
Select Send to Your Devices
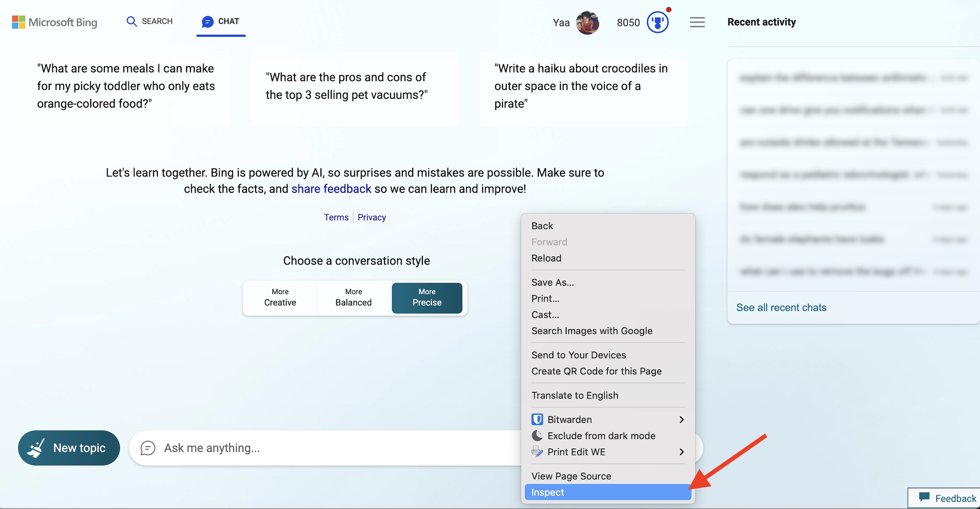(x=608, y=355)
